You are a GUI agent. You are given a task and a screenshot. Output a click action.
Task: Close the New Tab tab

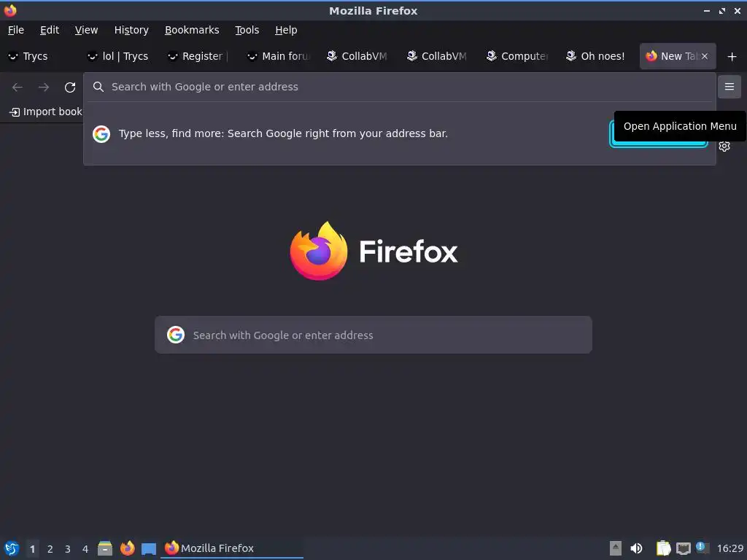coord(705,56)
